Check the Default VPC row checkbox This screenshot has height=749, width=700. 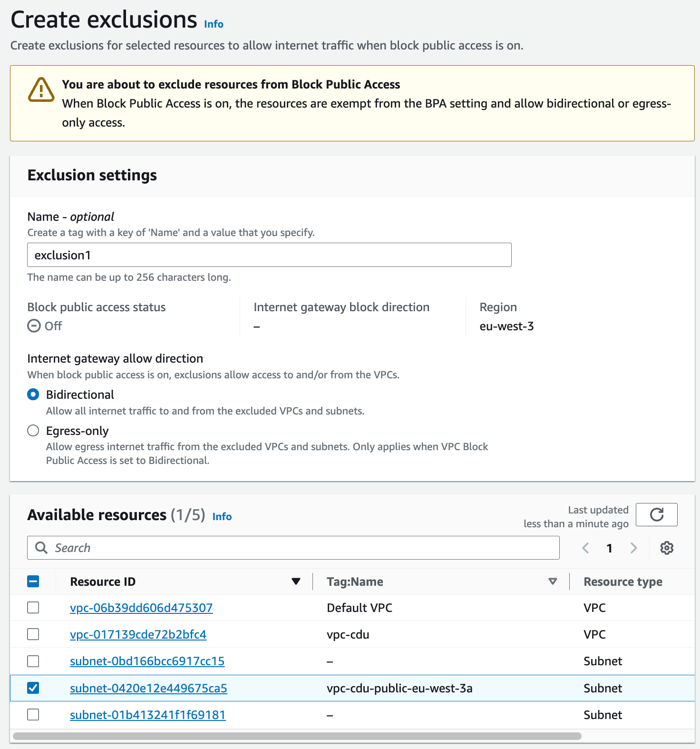coord(33,608)
